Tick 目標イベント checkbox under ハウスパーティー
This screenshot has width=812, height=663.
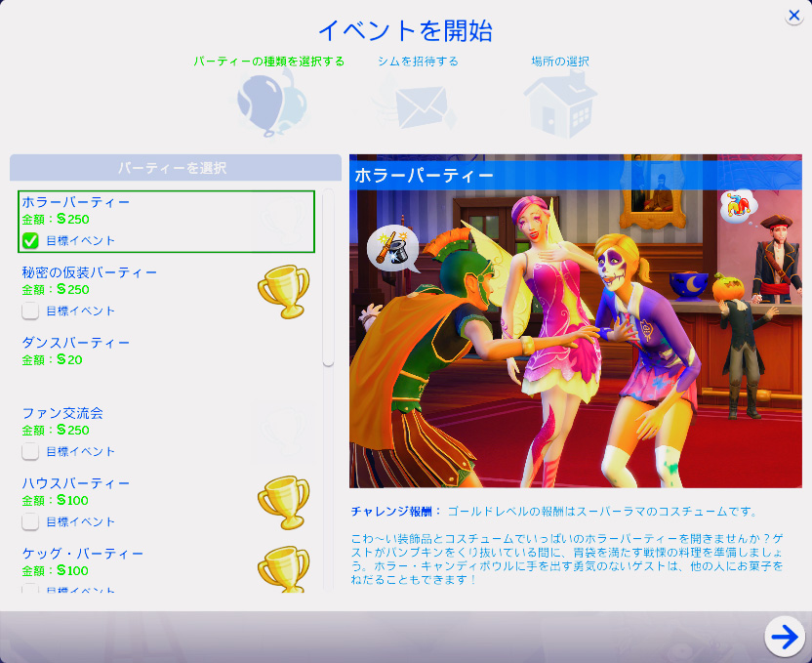click(31, 521)
